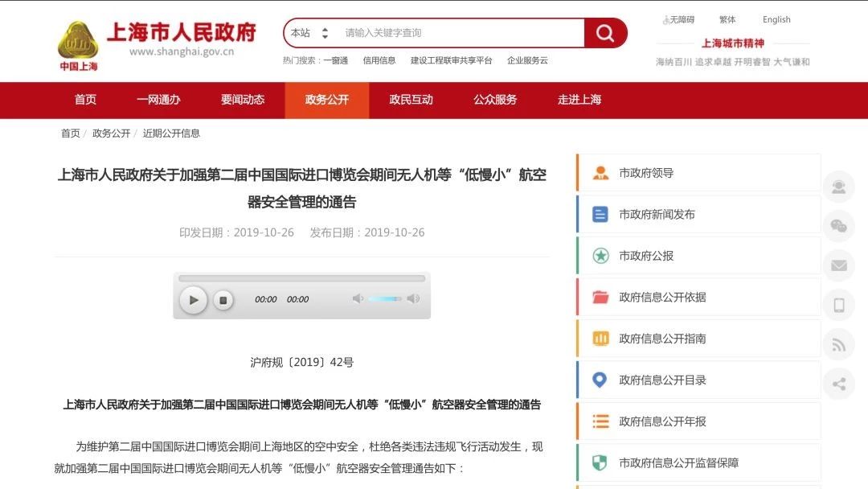Viewport: 868px width, 489px height.
Task: Click the high-volume speaker icon
Action: pos(413,299)
